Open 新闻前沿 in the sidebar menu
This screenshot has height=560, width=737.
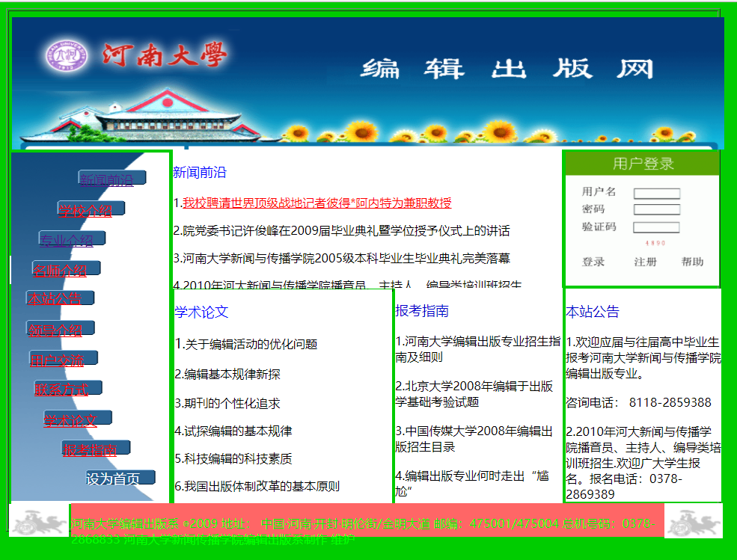[x=107, y=179]
